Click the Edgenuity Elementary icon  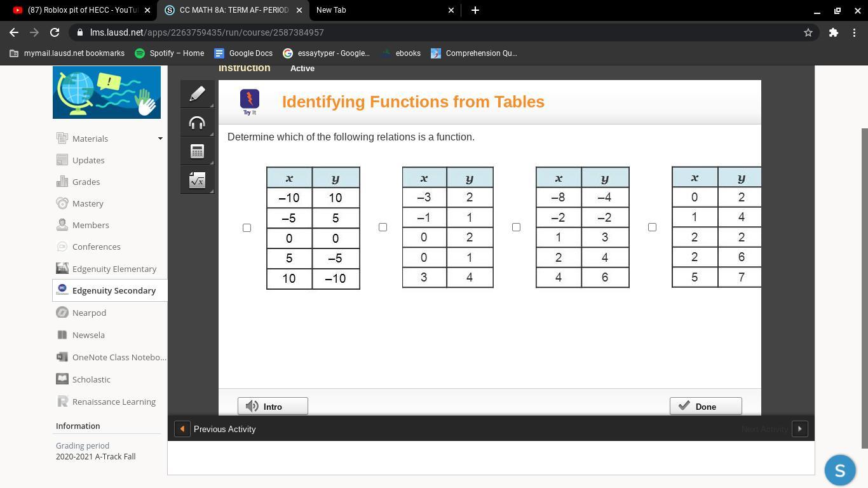point(62,269)
